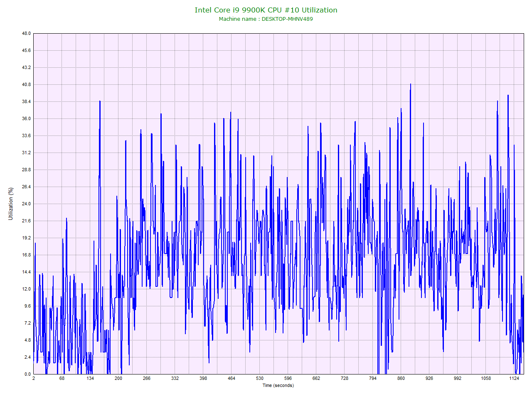Screen dimensions: 532x399
Task: Click the time axis tick label "2"
Action: click(x=34, y=378)
